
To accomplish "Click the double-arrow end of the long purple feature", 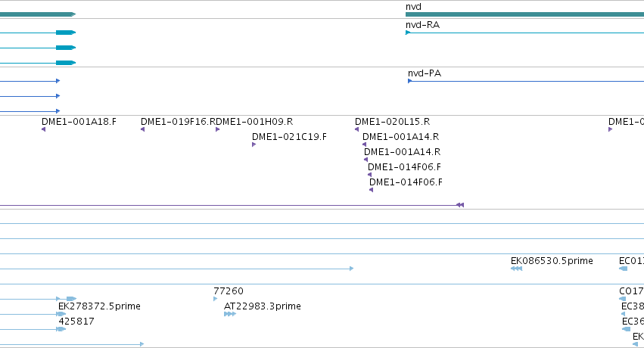I will tap(460, 205).
